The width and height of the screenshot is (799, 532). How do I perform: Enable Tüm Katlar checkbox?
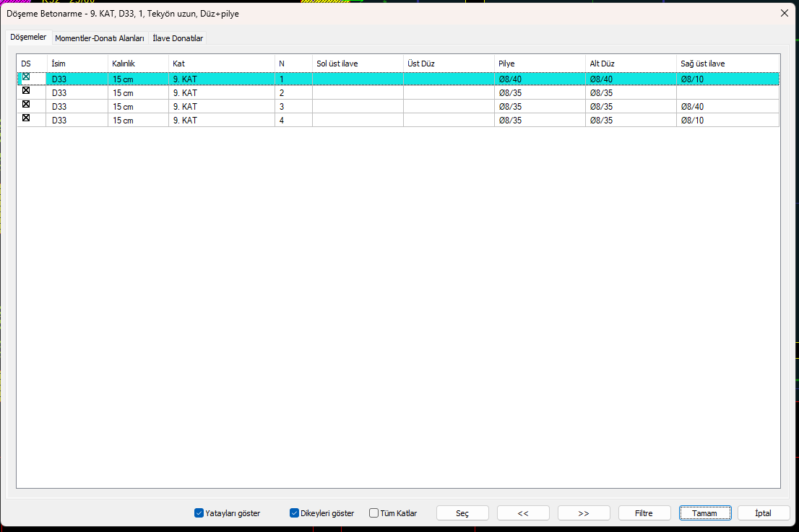pyautogui.click(x=374, y=513)
